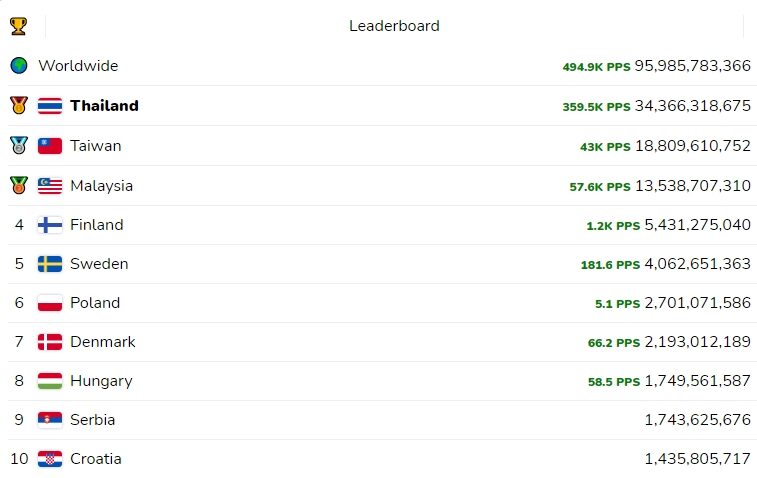Screen dimensions: 757x478
Task: Click Taiwan's silver medal icon
Action: [x=19, y=145]
